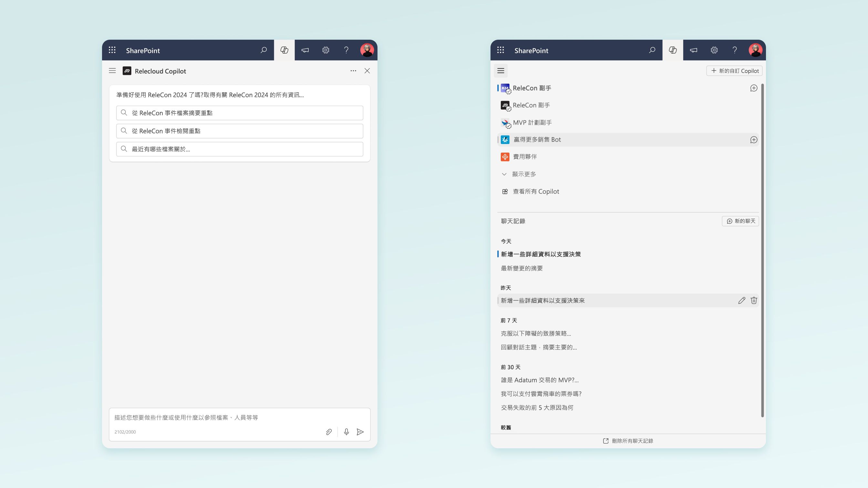The width and height of the screenshot is (868, 488).
Task: Start new chat with 贏得更多銷售 Bot
Action: tap(754, 140)
